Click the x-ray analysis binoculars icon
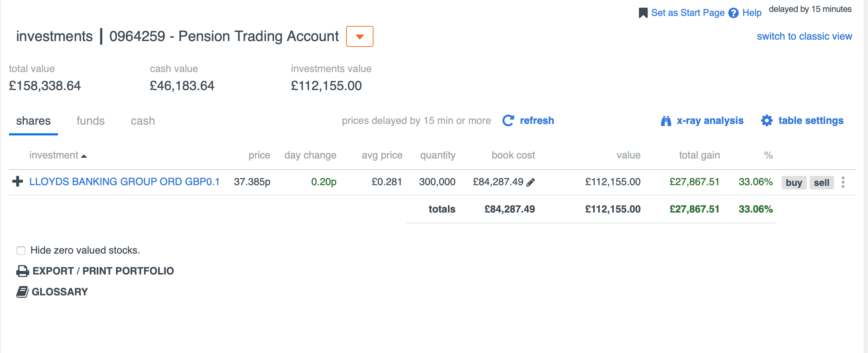The image size is (868, 353). pyautogui.click(x=666, y=121)
